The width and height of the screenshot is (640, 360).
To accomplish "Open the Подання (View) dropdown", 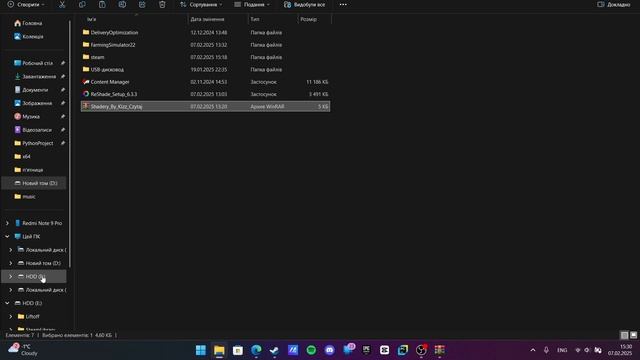I will tap(252, 4).
